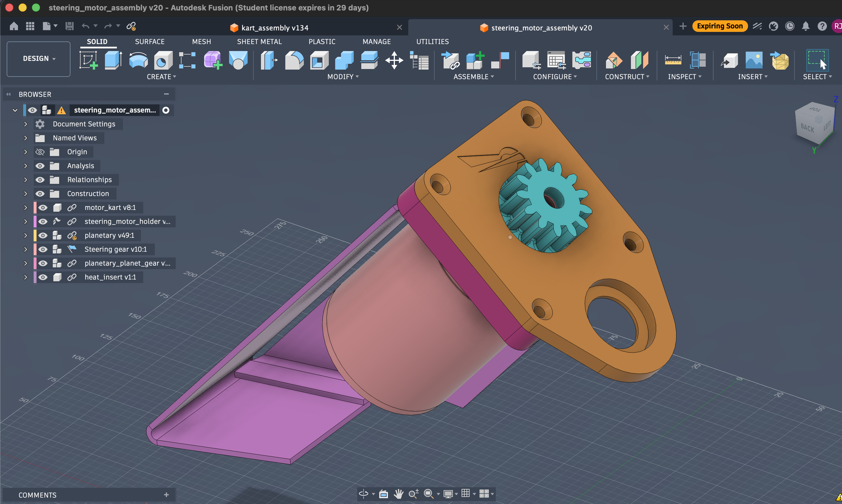The height and width of the screenshot is (504, 842).
Task: Click the Insert Derive icon
Action: [x=729, y=60]
